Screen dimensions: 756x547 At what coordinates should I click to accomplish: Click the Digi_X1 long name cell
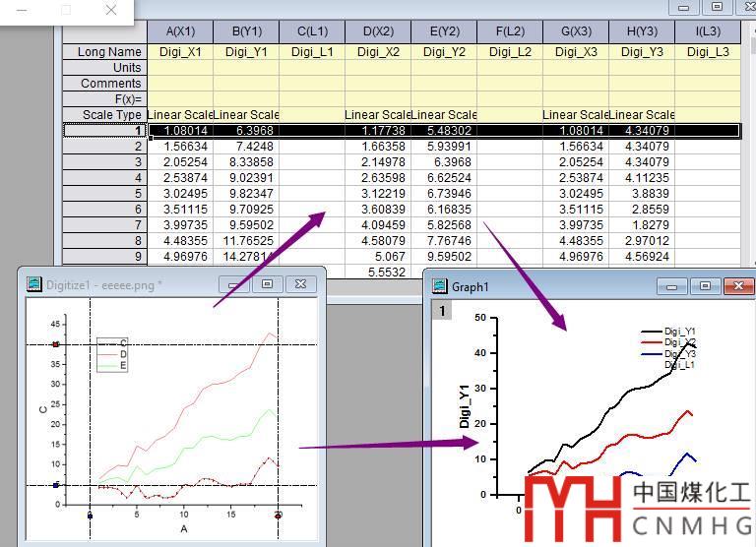click(180, 52)
